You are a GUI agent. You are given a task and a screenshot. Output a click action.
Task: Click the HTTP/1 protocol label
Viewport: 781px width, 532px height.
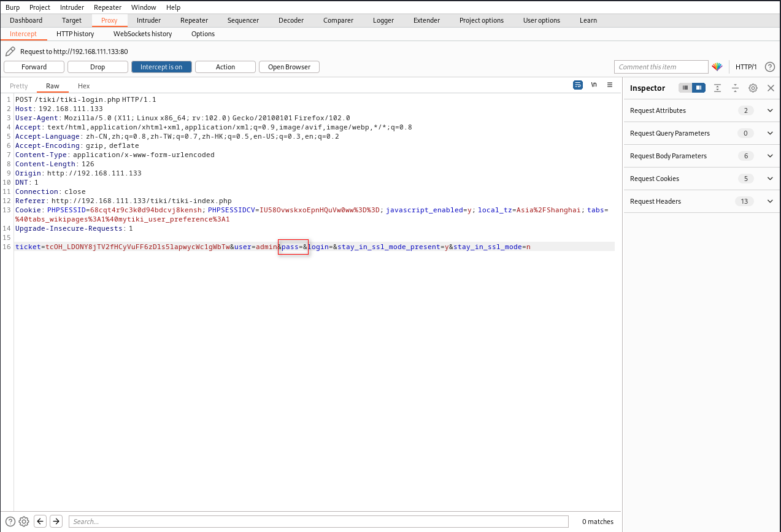tap(746, 67)
